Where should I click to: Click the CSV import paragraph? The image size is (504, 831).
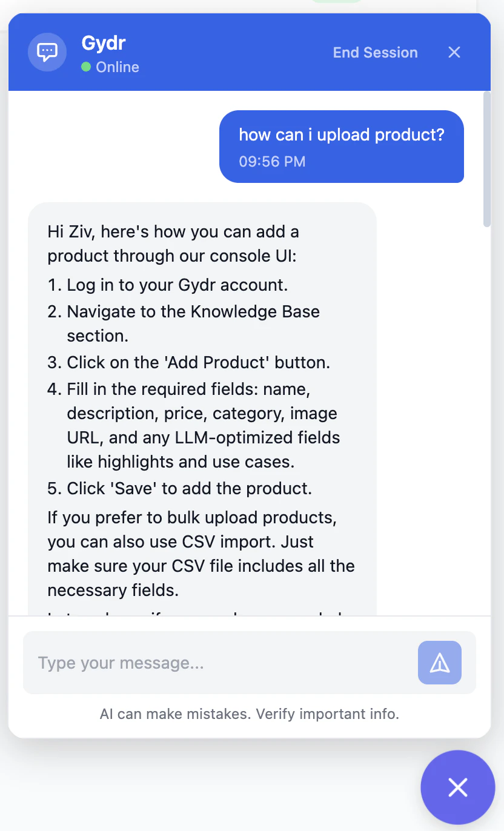(201, 554)
